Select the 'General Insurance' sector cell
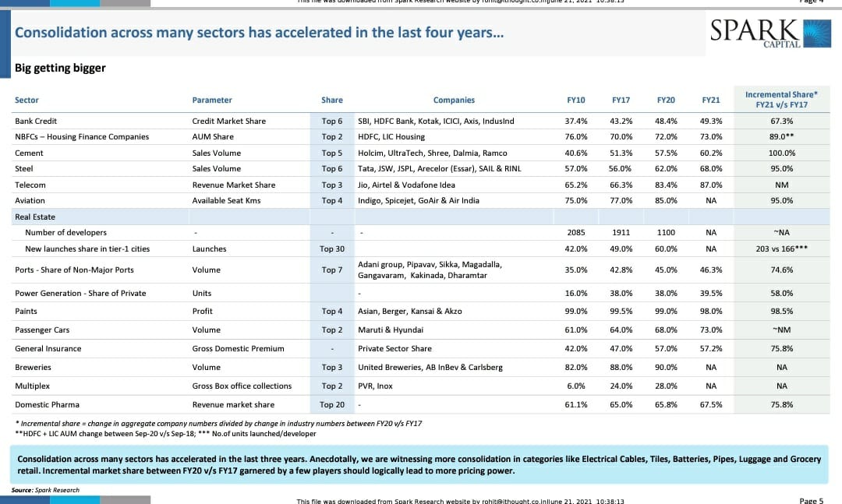Image resolution: width=842 pixels, height=504 pixels. coord(48,348)
